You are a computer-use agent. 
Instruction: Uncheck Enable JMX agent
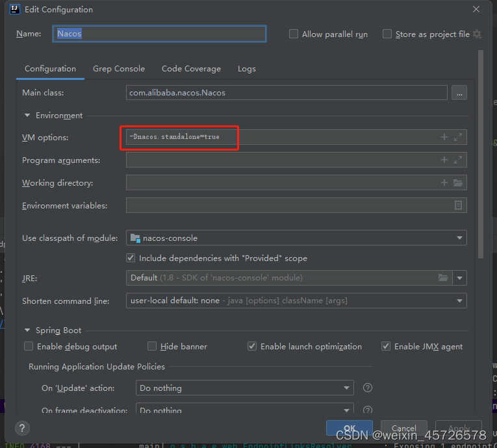pos(386,346)
